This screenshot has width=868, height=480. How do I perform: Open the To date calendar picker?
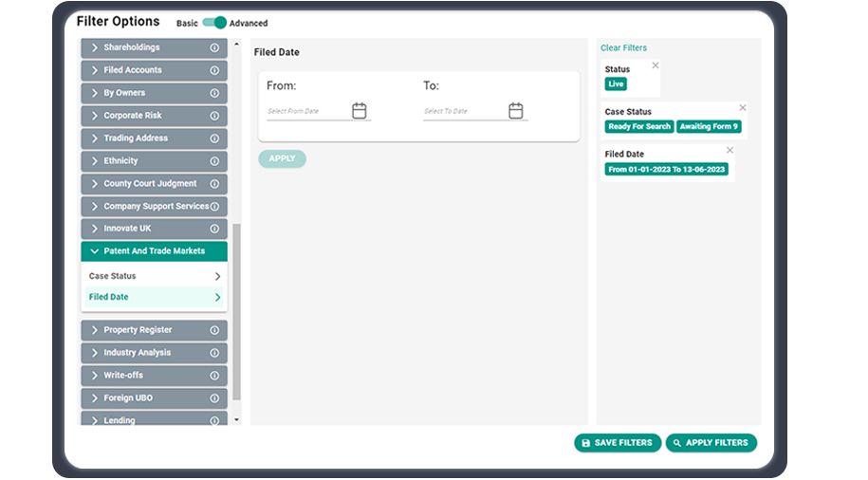tap(516, 111)
